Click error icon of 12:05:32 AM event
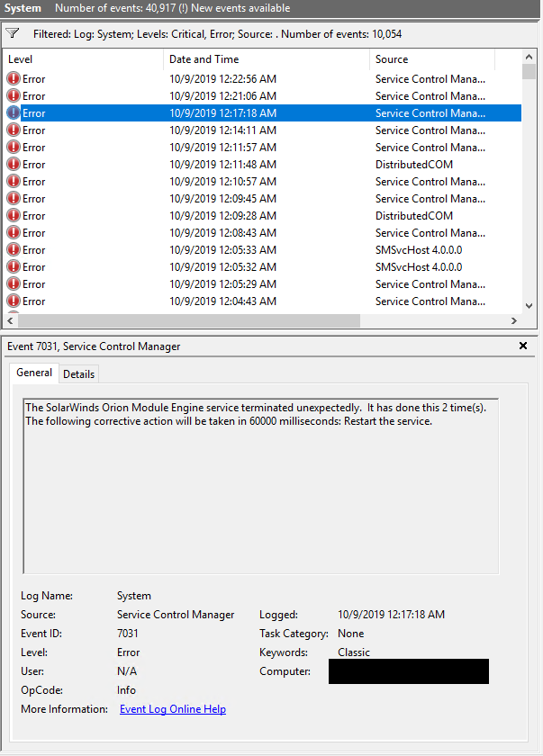This screenshot has height=756, width=543. [x=13, y=267]
